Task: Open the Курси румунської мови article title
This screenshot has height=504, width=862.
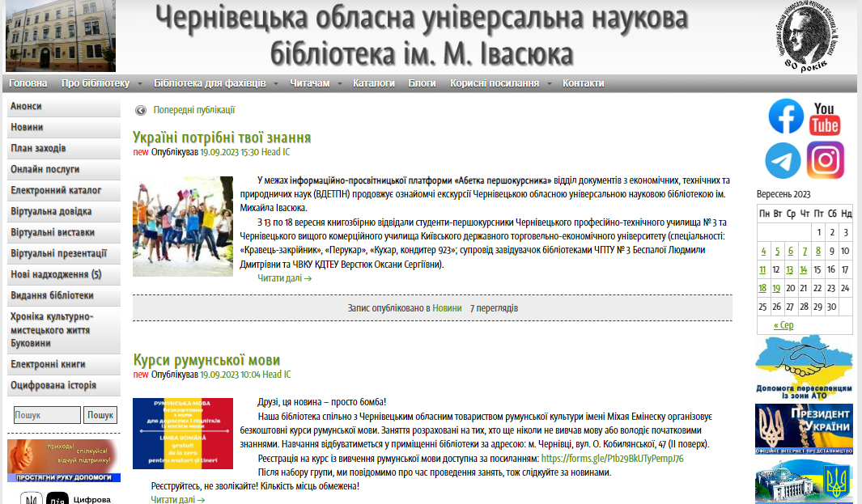Action: [x=206, y=360]
